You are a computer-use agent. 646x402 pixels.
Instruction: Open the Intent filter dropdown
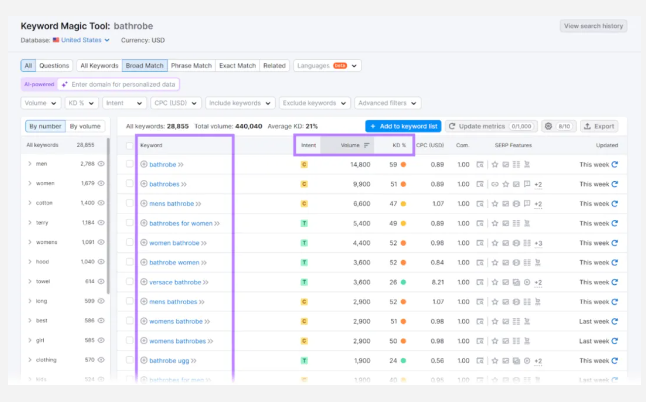click(x=124, y=103)
